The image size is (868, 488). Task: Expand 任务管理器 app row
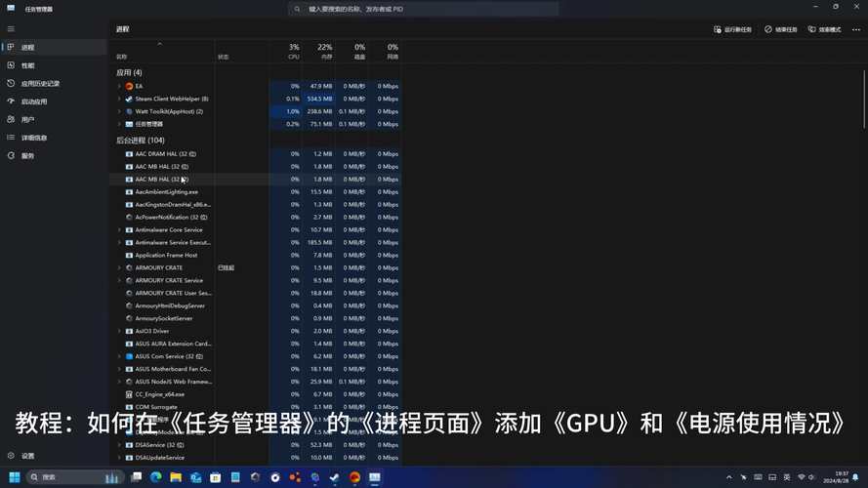click(x=119, y=125)
